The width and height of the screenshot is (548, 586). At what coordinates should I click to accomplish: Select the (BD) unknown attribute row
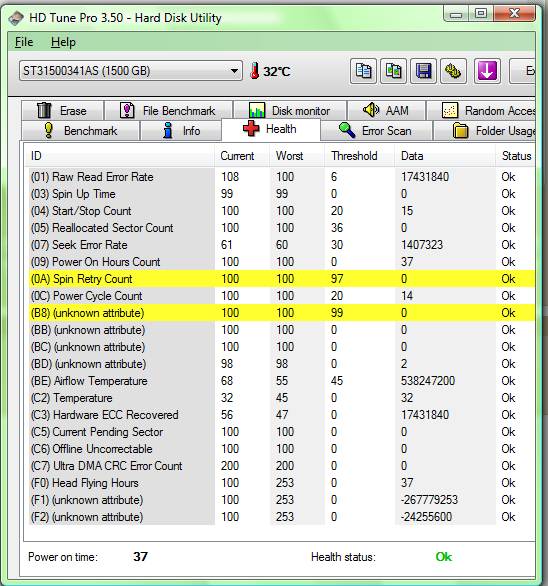282,364
